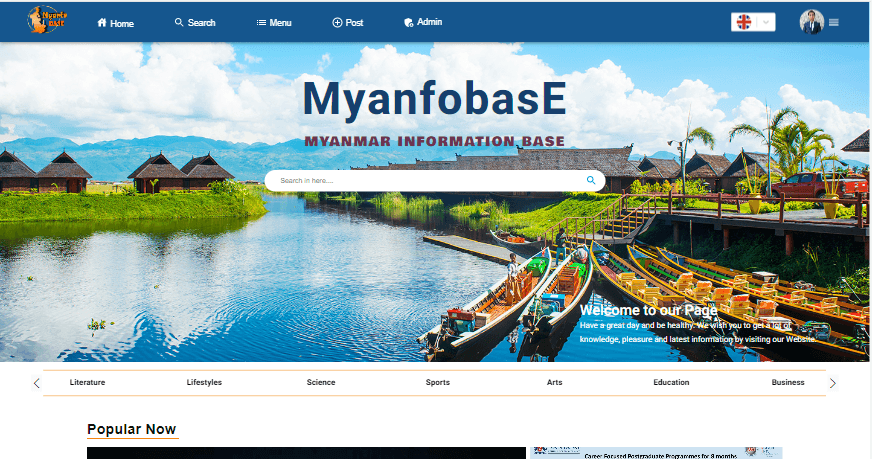Image resolution: width=872 pixels, height=459 pixels.
Task: Click the user profile avatar
Action: pos(811,22)
